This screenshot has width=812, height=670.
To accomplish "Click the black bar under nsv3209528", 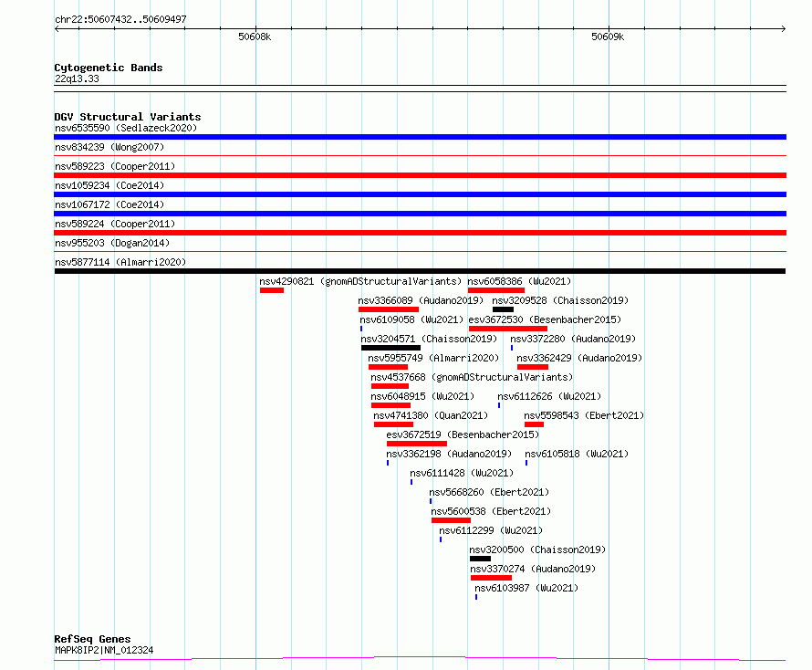I will click(503, 309).
